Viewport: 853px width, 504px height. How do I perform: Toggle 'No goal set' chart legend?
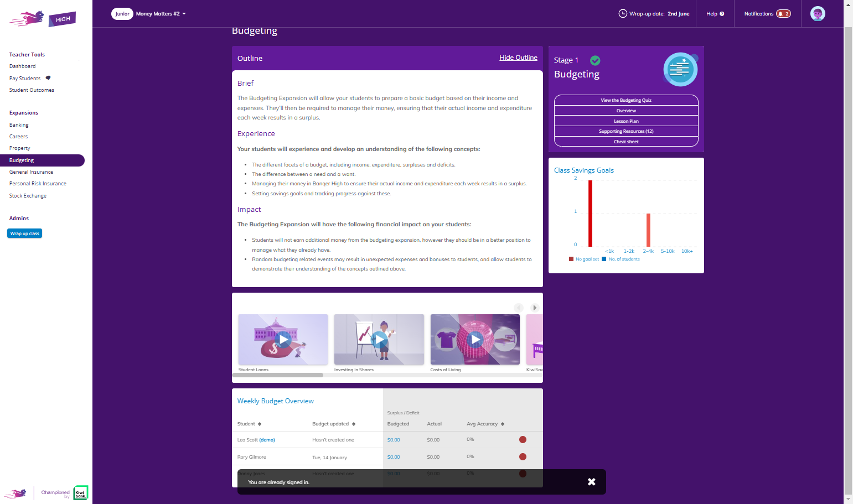point(584,259)
